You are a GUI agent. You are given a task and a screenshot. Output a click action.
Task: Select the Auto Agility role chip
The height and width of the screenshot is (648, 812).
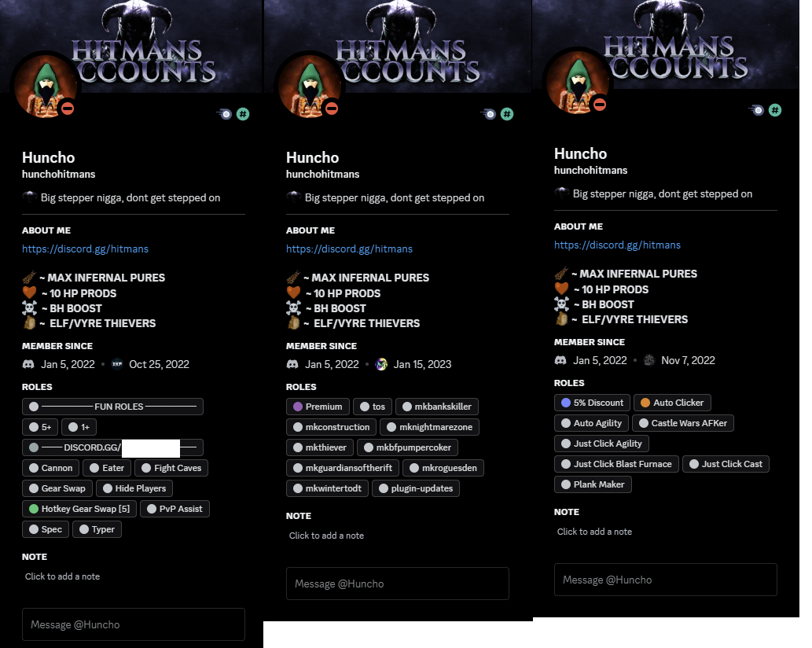(x=591, y=422)
